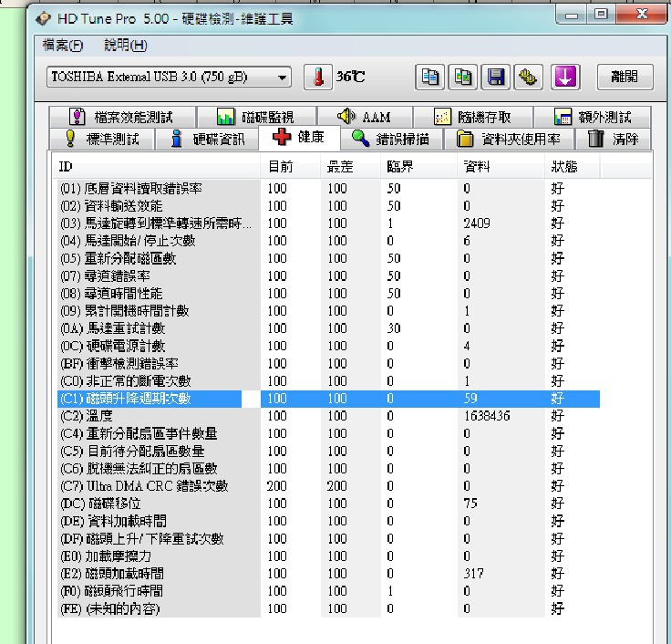Viewport: 671px width, 644px height.
Task: Select row (09) 累計開機時間計數
Action: click(x=328, y=311)
